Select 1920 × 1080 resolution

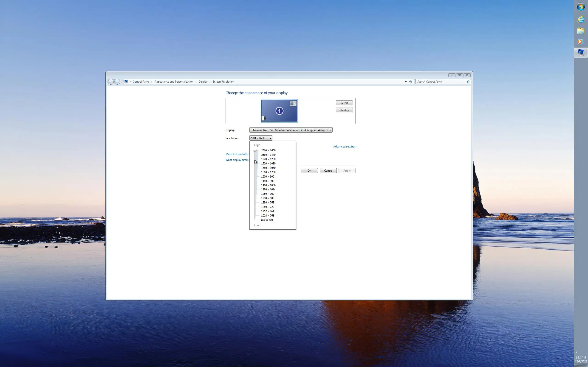(268, 164)
